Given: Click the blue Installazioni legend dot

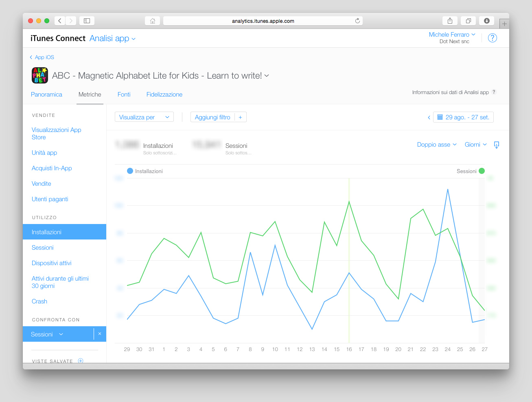Looking at the screenshot, I should coord(130,171).
